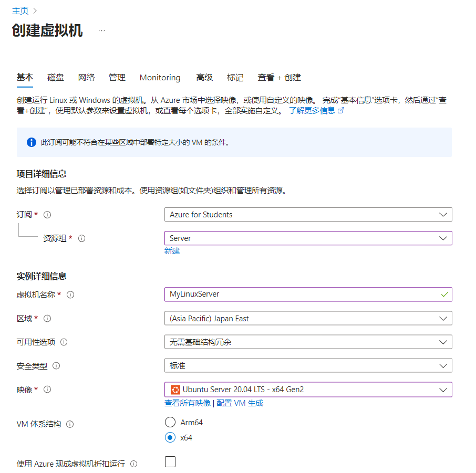Enable Azure spot discount checkbox
476x473 pixels.
coord(170,462)
